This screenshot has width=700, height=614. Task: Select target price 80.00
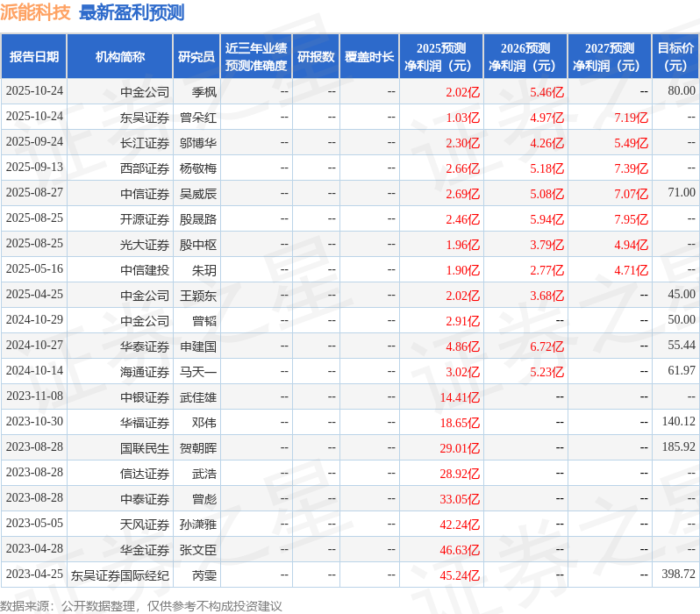tap(682, 90)
